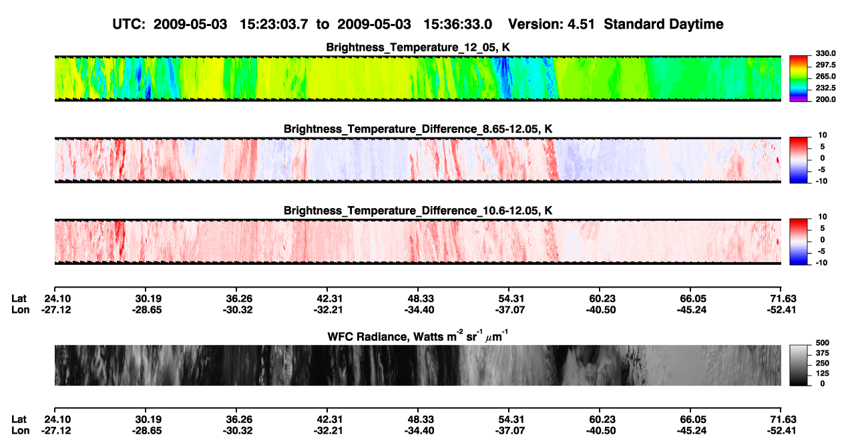Click the -10 tick on the 10.6-12.05 colorbar

821,263
